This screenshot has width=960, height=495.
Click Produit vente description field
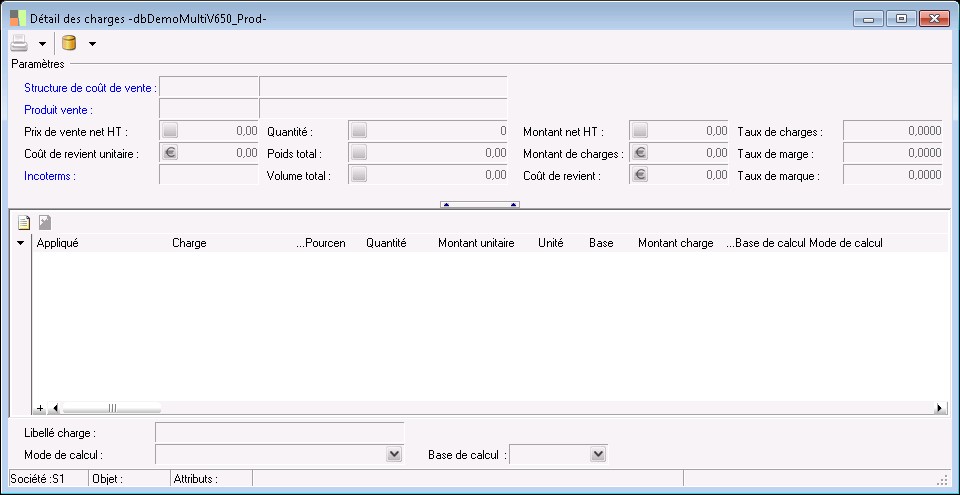(383, 108)
